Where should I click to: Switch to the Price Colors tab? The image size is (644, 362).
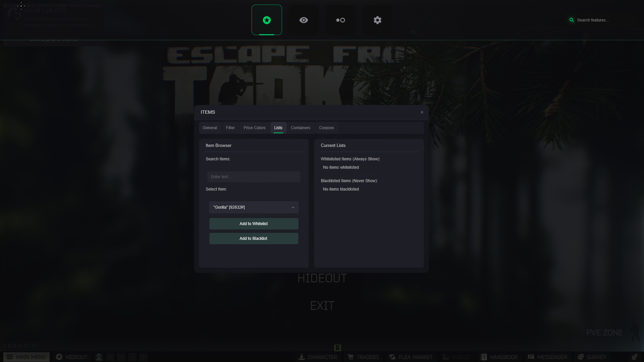coord(254,128)
